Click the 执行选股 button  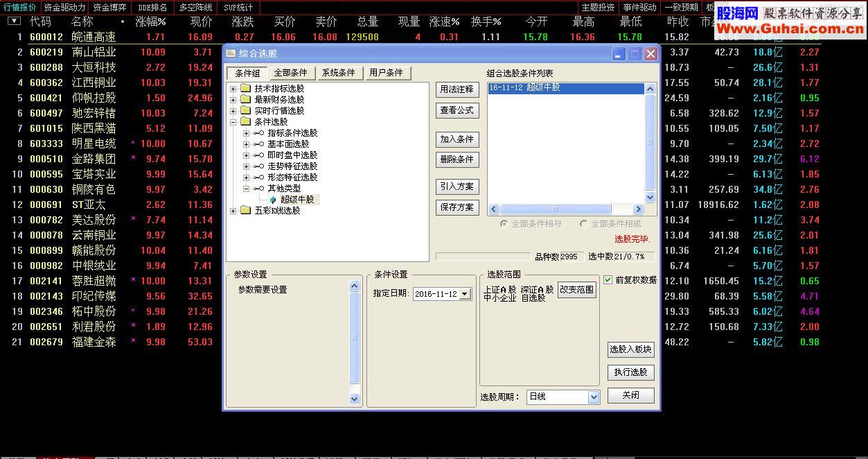(x=630, y=372)
